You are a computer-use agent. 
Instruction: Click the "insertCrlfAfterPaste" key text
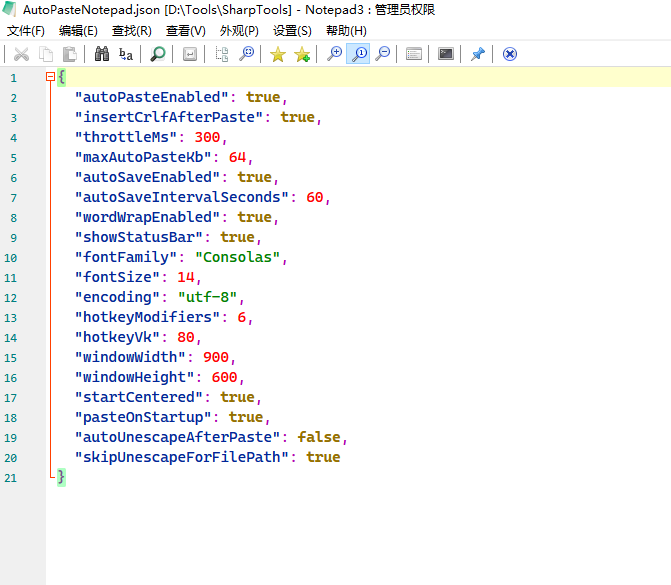click(169, 118)
